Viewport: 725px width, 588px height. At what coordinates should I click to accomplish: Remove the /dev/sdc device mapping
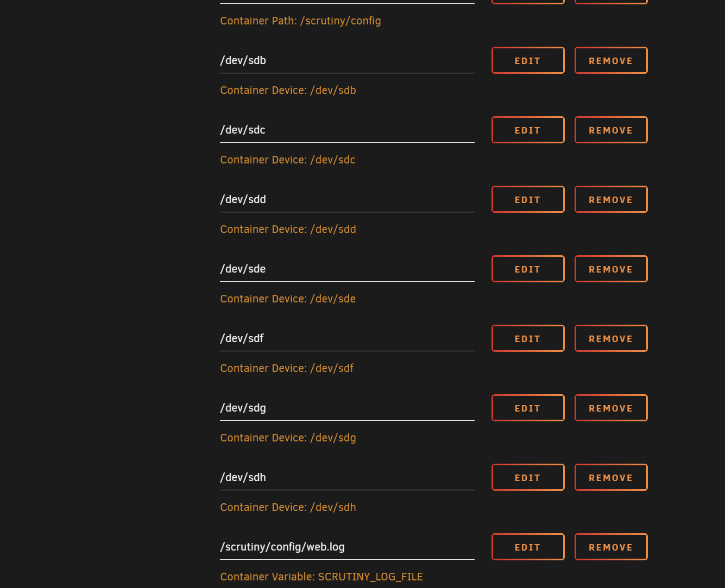point(610,130)
